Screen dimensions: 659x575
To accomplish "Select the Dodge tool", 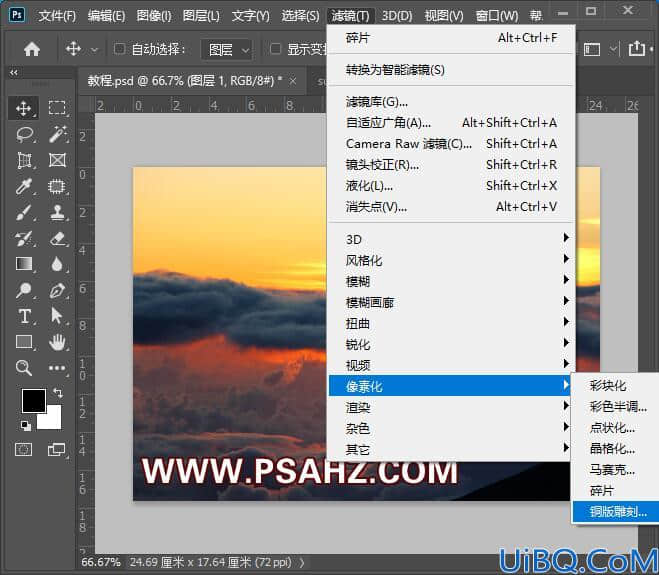I will (x=24, y=290).
